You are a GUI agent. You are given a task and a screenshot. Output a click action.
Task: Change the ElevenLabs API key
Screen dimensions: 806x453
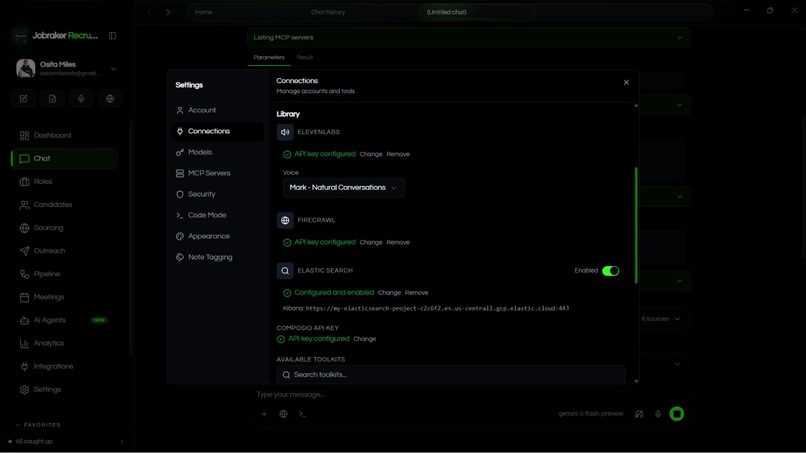tap(371, 154)
